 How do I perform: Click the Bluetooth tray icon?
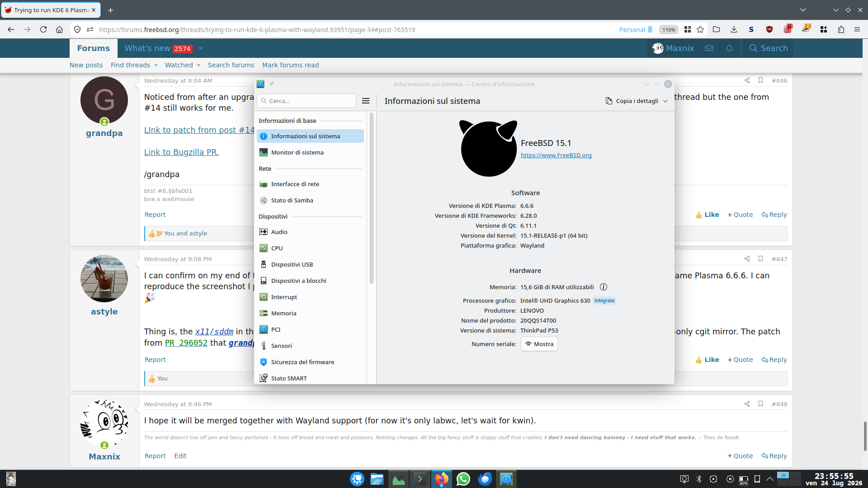pyautogui.click(x=699, y=479)
